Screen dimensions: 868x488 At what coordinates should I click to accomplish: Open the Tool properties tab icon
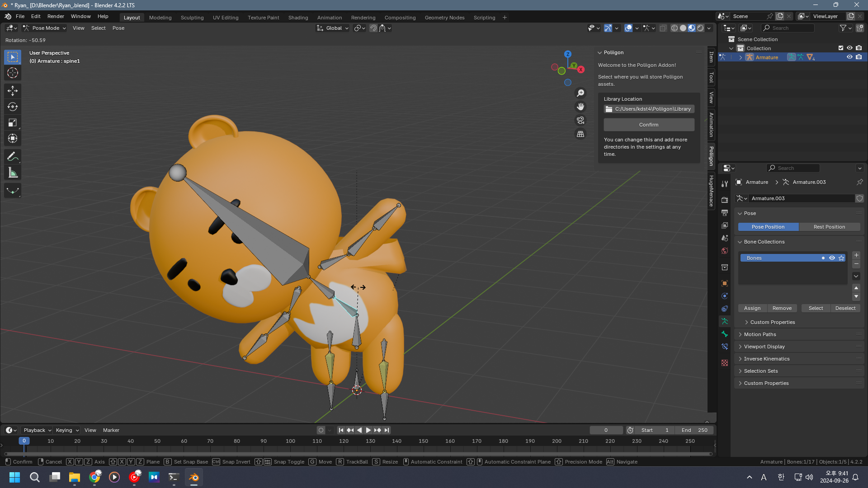[725, 183]
